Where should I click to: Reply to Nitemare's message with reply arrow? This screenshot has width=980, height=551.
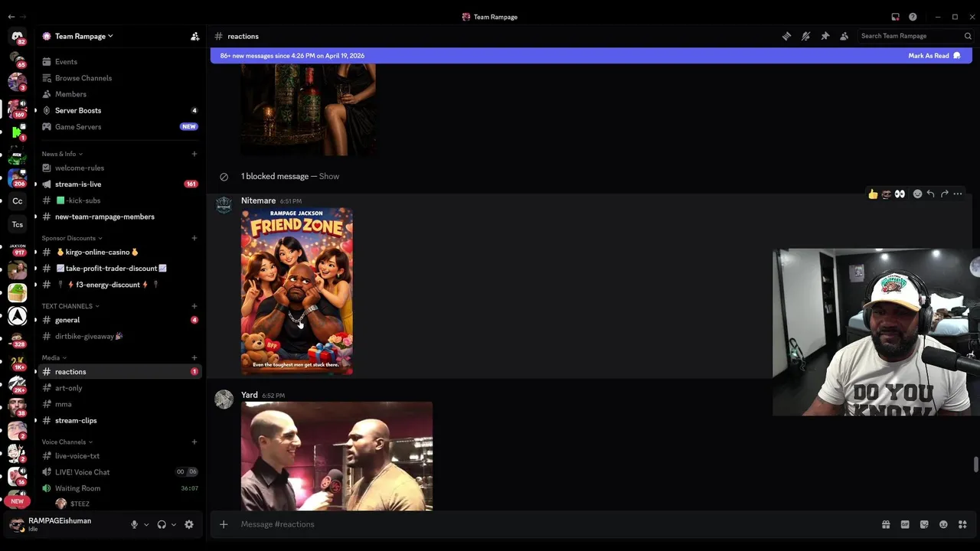pyautogui.click(x=930, y=194)
